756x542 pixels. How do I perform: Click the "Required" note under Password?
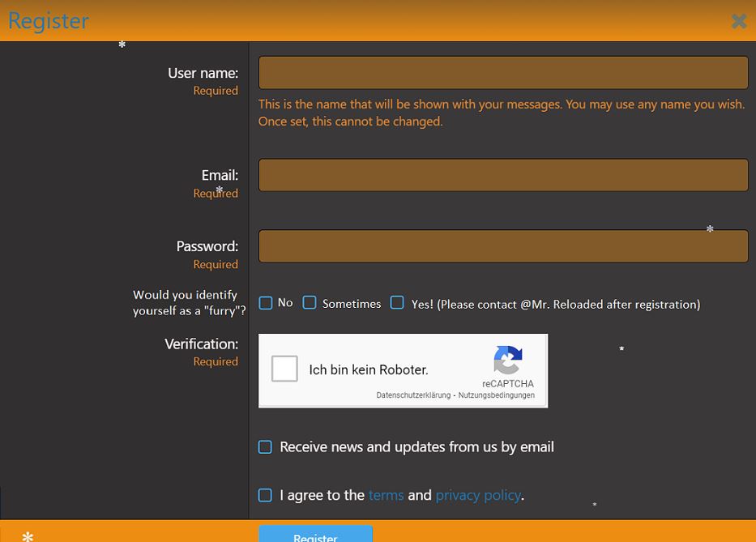[x=216, y=264]
